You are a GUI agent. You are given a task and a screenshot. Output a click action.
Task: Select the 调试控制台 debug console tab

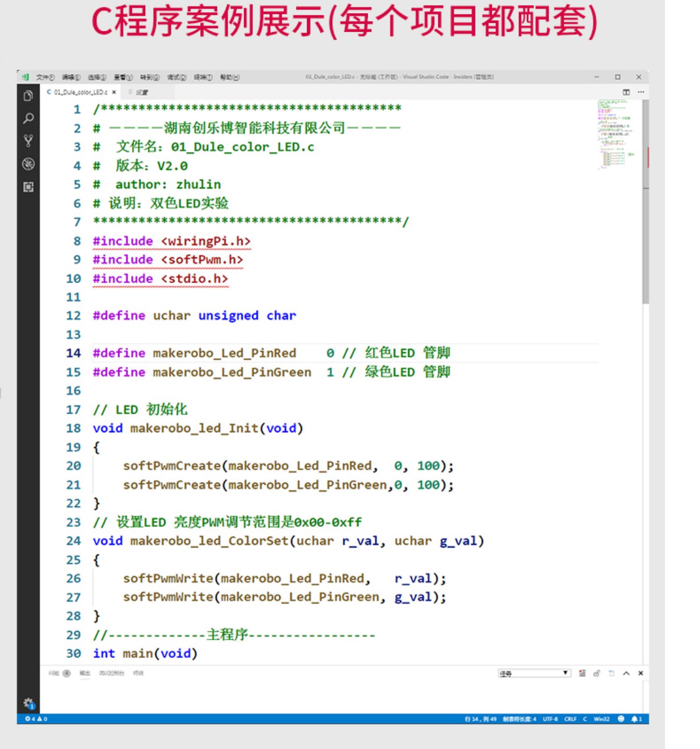(x=112, y=673)
